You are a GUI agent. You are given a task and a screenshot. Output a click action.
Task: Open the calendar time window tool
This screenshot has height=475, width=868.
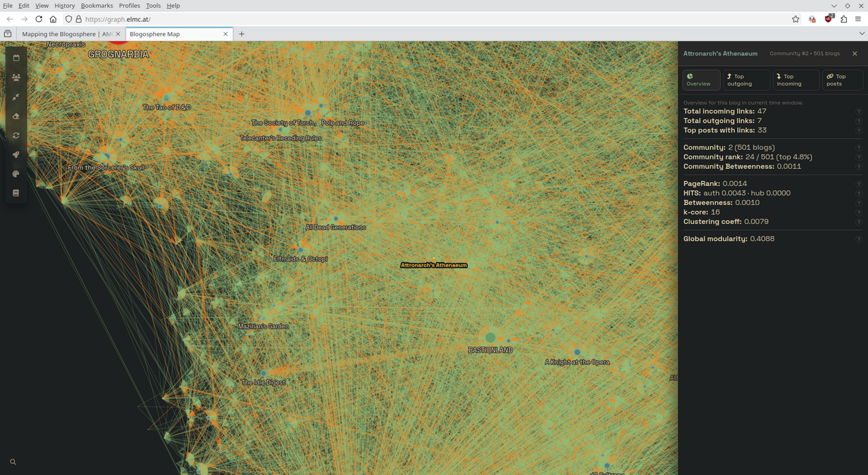[x=16, y=58]
